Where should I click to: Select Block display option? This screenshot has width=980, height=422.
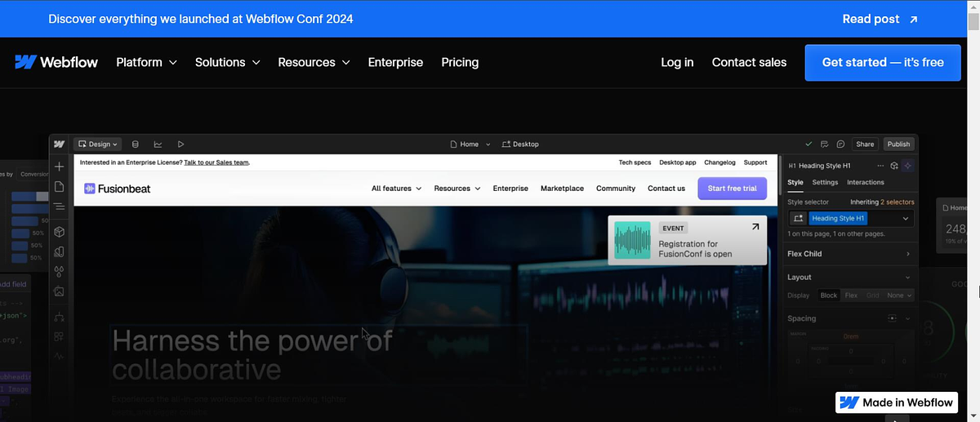[x=829, y=295]
